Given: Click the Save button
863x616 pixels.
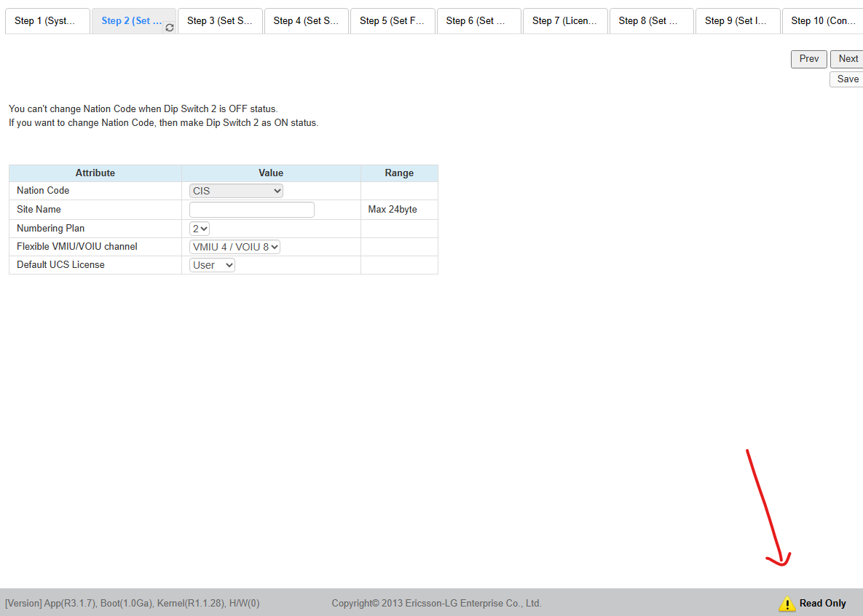Looking at the screenshot, I should click(847, 79).
